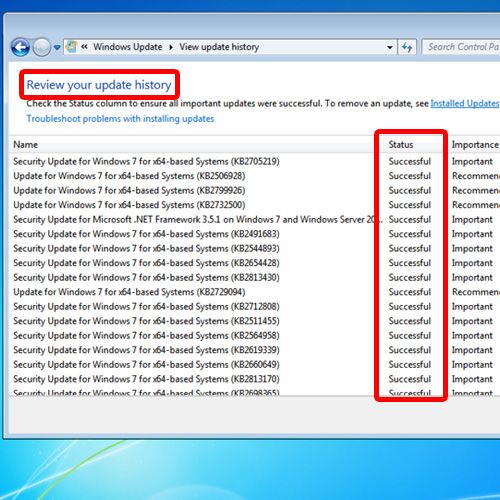The height and width of the screenshot is (500, 500).
Task: Refresh the page with the refresh icon
Action: pyautogui.click(x=407, y=47)
